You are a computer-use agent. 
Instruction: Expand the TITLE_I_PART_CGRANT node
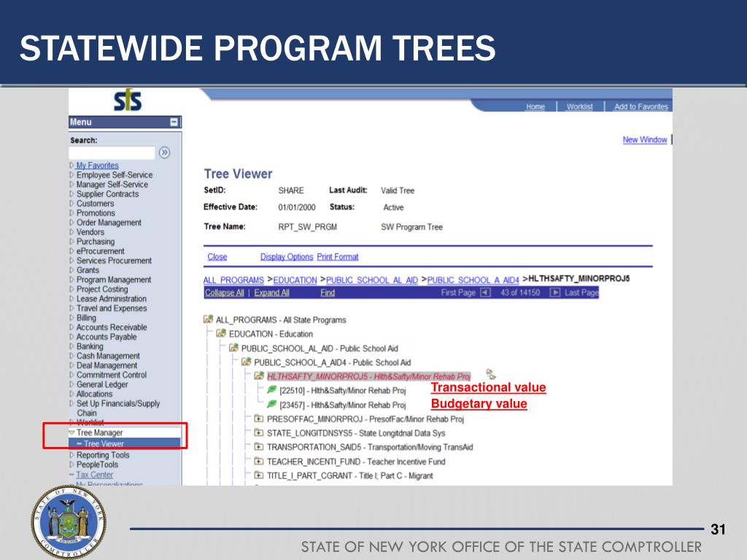[259, 475]
